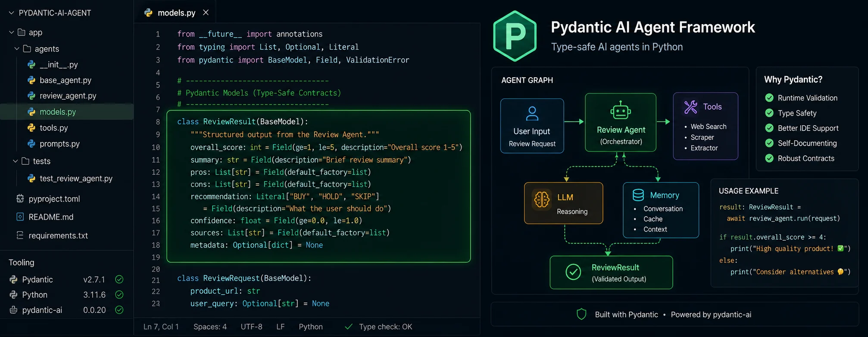Click the Ln 7, Col 1 status entry

(x=161, y=327)
